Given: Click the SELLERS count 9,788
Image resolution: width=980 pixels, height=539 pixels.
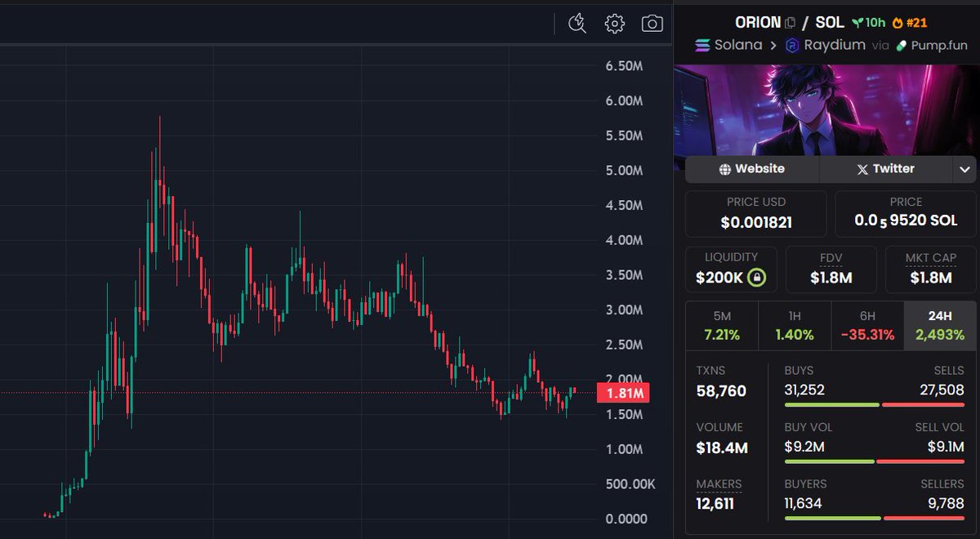Looking at the screenshot, I should coord(946,505).
